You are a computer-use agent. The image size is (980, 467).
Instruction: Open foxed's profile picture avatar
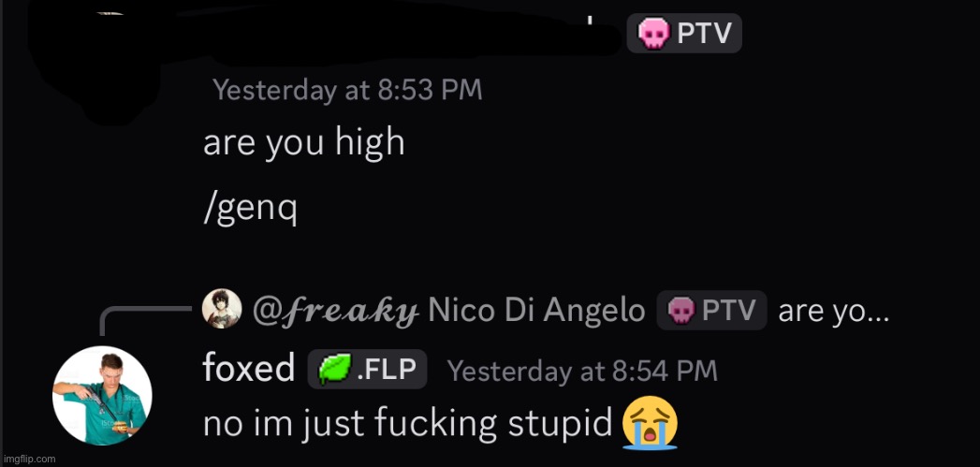[102, 396]
